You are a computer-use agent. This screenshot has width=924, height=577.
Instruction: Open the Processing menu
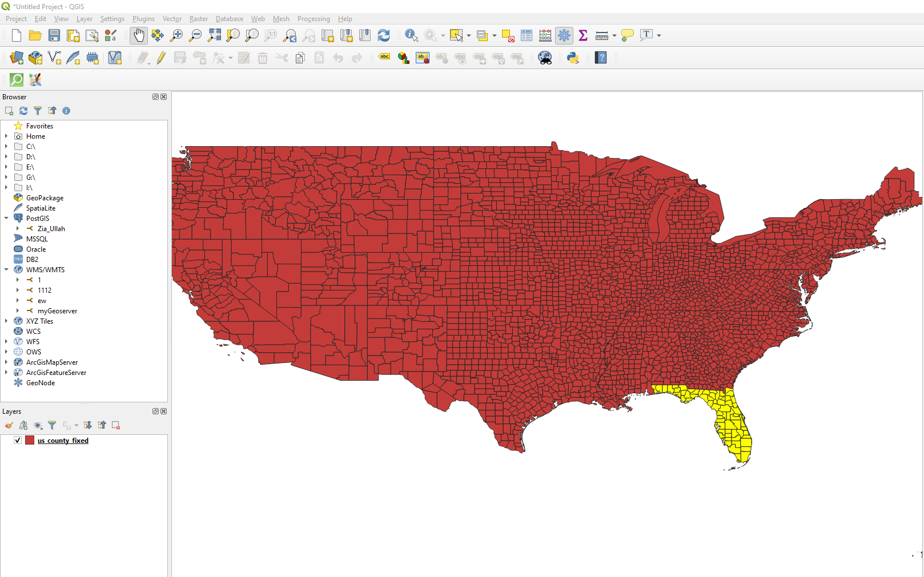pos(314,19)
